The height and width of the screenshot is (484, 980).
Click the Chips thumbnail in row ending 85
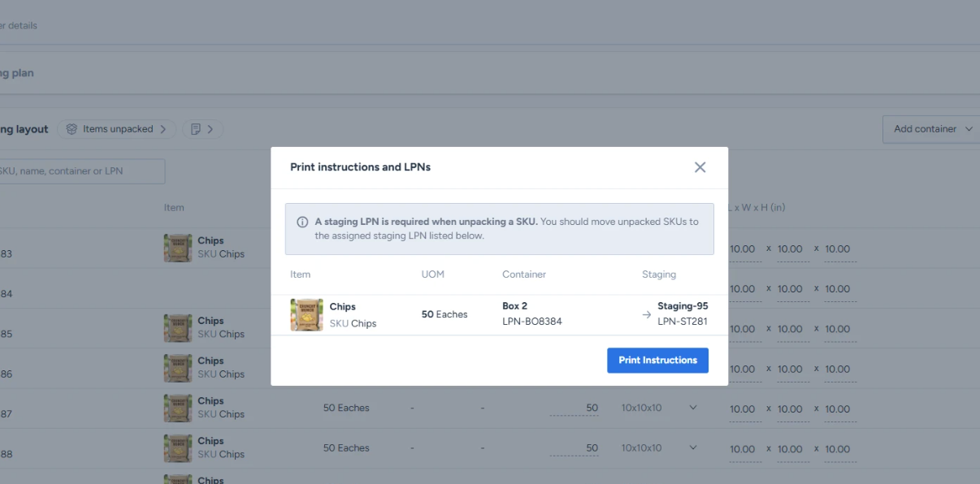178,328
